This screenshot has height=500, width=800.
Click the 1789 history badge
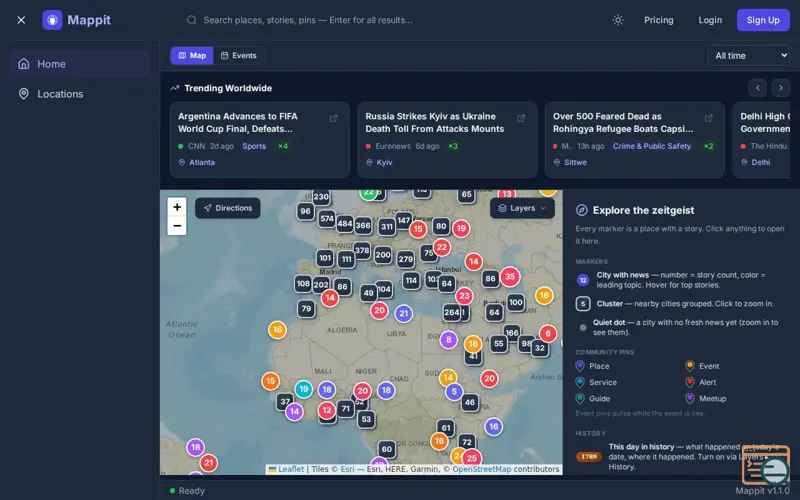589,457
